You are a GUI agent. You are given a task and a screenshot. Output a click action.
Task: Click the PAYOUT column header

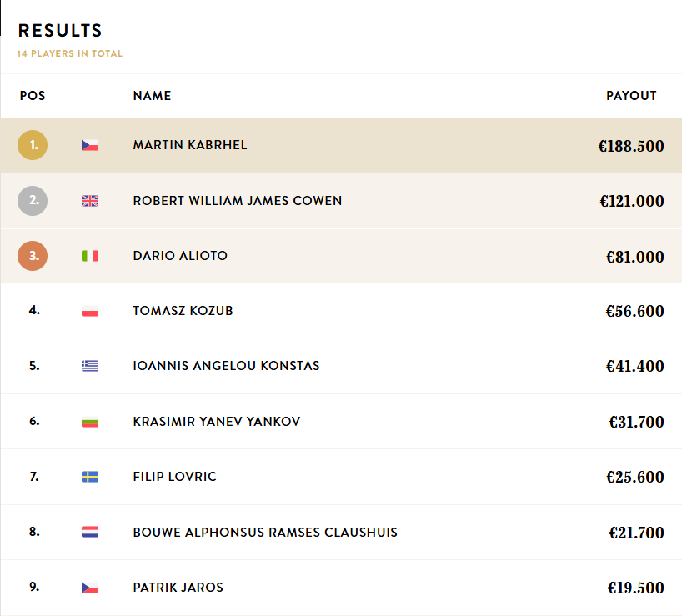[x=631, y=96]
